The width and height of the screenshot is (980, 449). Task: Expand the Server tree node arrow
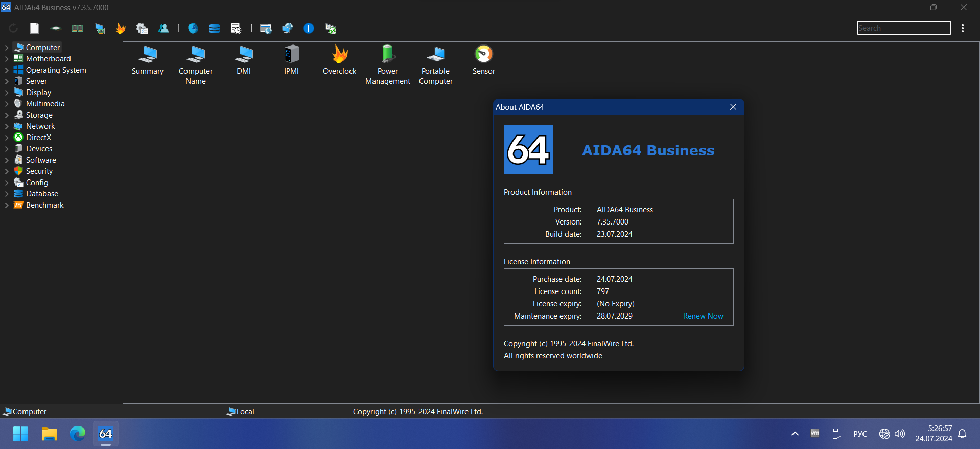point(7,81)
